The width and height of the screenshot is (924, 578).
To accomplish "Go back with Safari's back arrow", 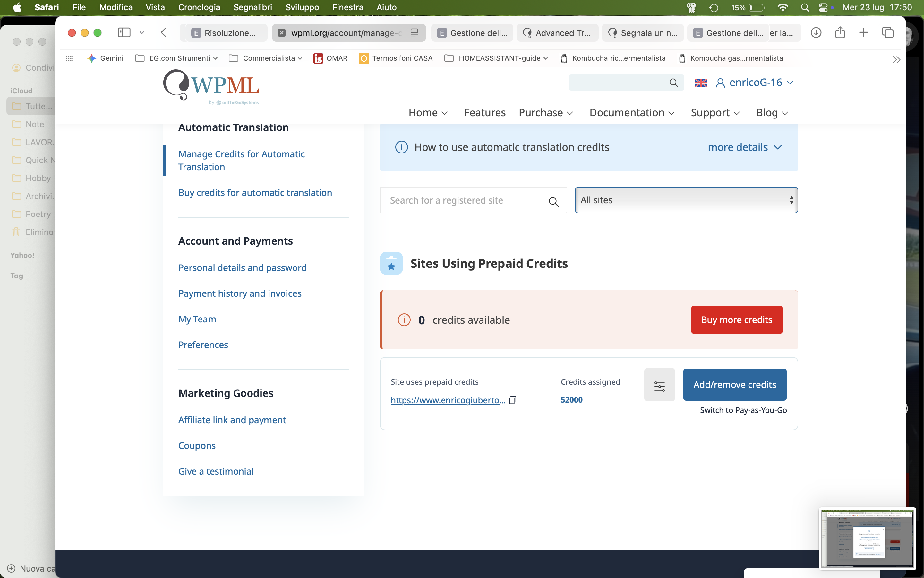I will click(163, 33).
